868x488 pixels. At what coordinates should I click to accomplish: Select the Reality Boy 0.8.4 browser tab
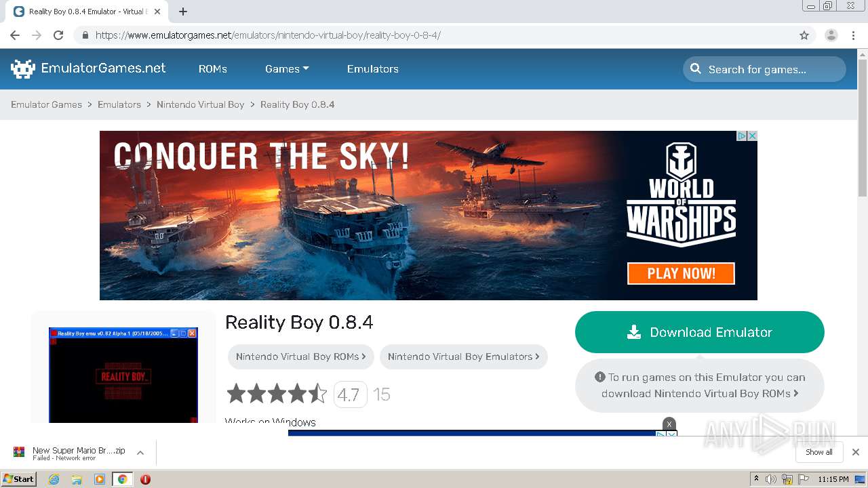[87, 12]
